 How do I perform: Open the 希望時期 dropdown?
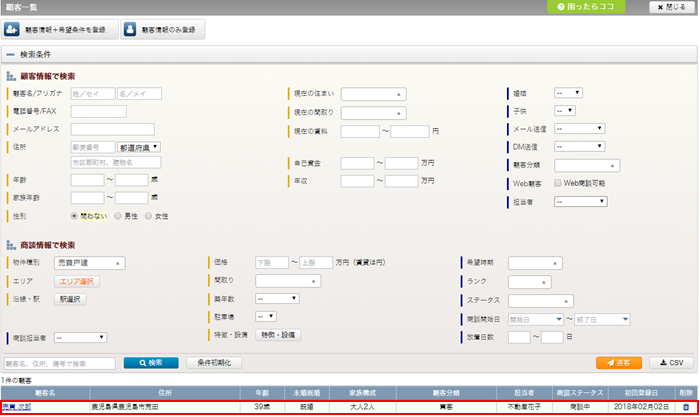[x=535, y=263]
